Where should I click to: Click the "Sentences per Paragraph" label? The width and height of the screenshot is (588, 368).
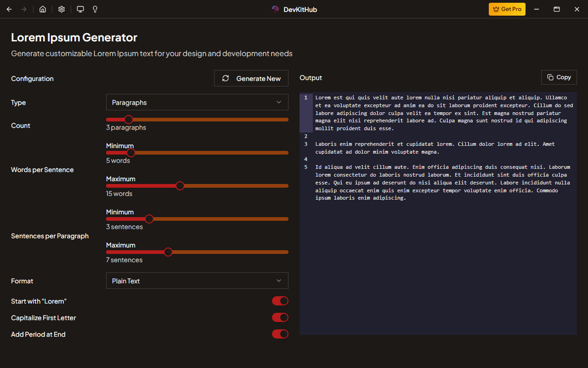pos(50,236)
